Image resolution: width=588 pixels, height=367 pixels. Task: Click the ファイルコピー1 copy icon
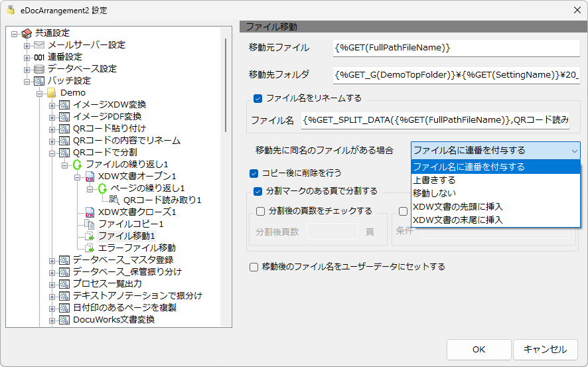(x=90, y=224)
